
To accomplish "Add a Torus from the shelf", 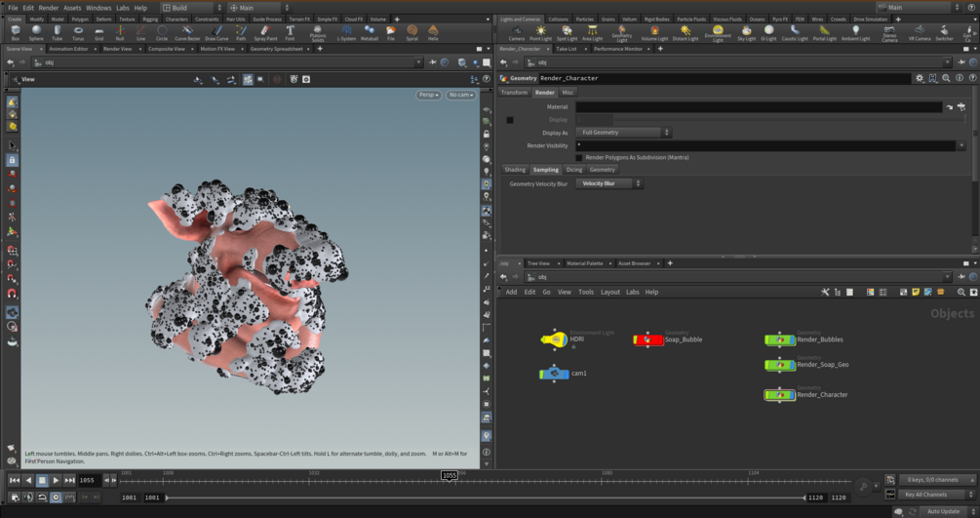I will (x=78, y=32).
